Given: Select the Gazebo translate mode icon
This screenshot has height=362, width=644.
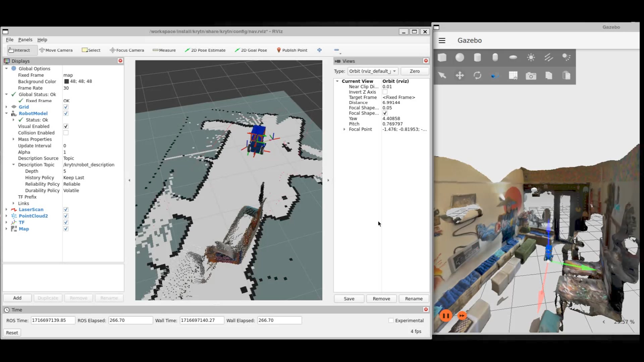Looking at the screenshot, I should (460, 75).
